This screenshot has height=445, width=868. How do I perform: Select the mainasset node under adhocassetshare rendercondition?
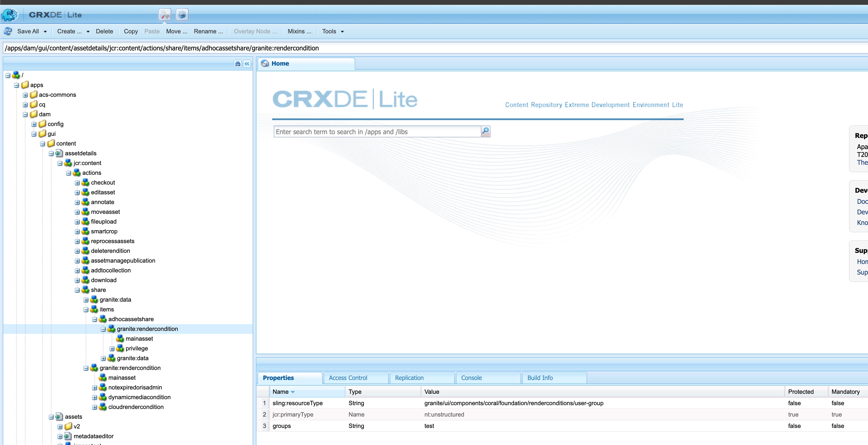pos(139,338)
